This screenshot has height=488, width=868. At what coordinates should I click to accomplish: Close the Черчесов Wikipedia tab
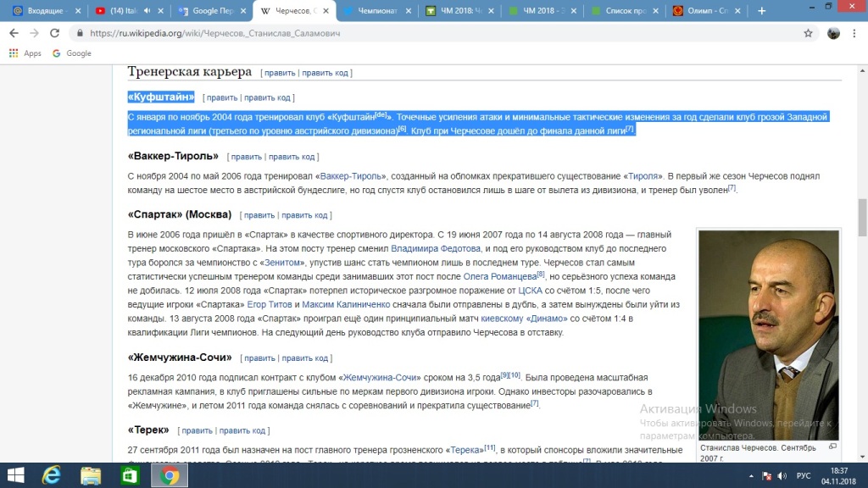click(x=326, y=10)
